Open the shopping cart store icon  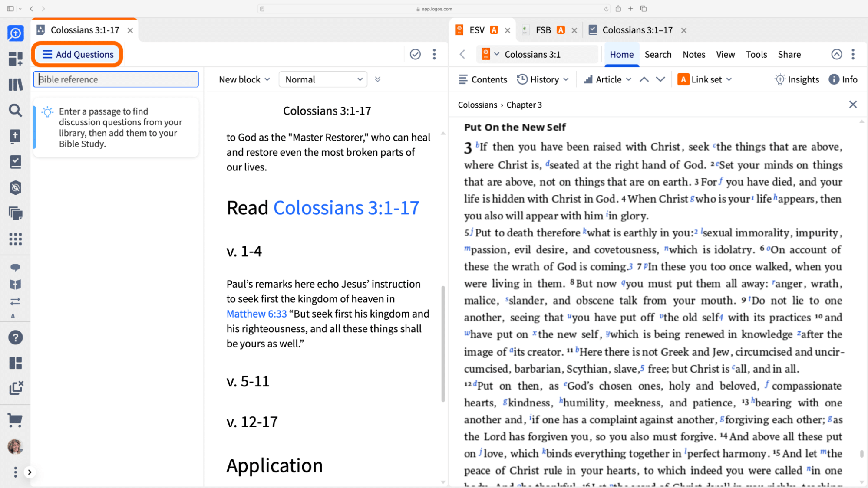click(x=15, y=419)
